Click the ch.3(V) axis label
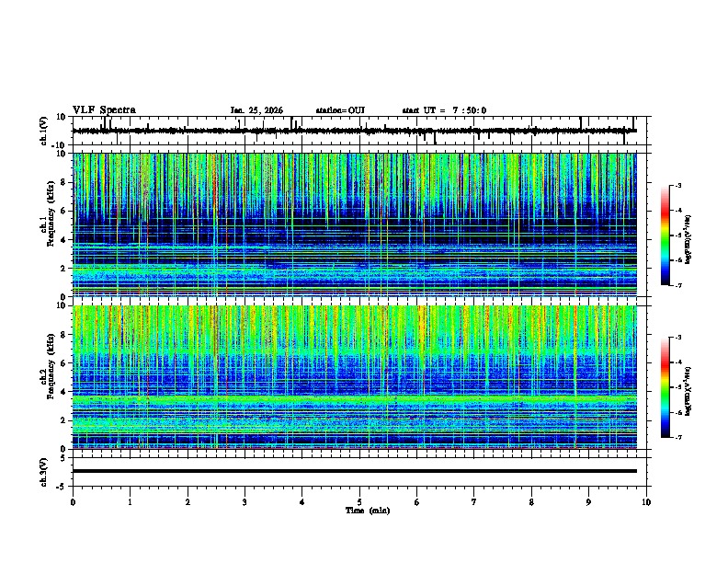Image resolution: width=728 pixels, height=563 pixels. click(x=43, y=472)
